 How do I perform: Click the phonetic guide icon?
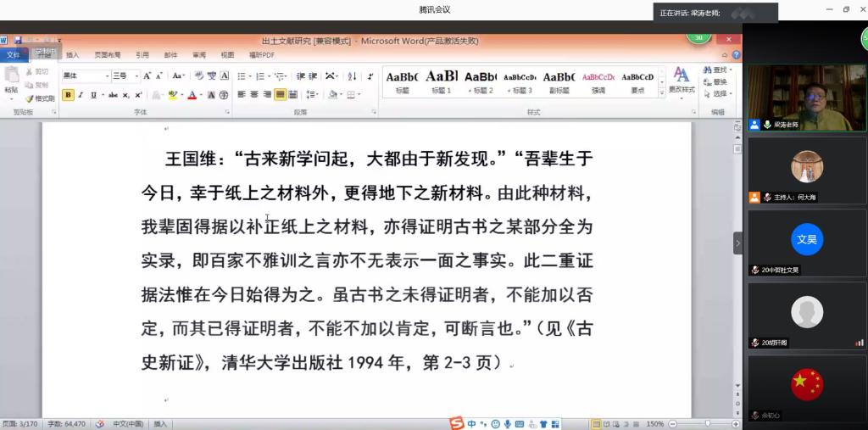[211, 76]
